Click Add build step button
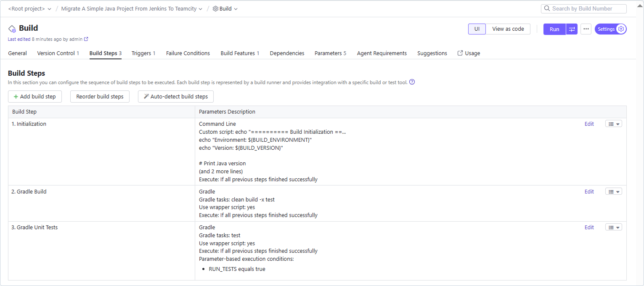 (x=35, y=96)
